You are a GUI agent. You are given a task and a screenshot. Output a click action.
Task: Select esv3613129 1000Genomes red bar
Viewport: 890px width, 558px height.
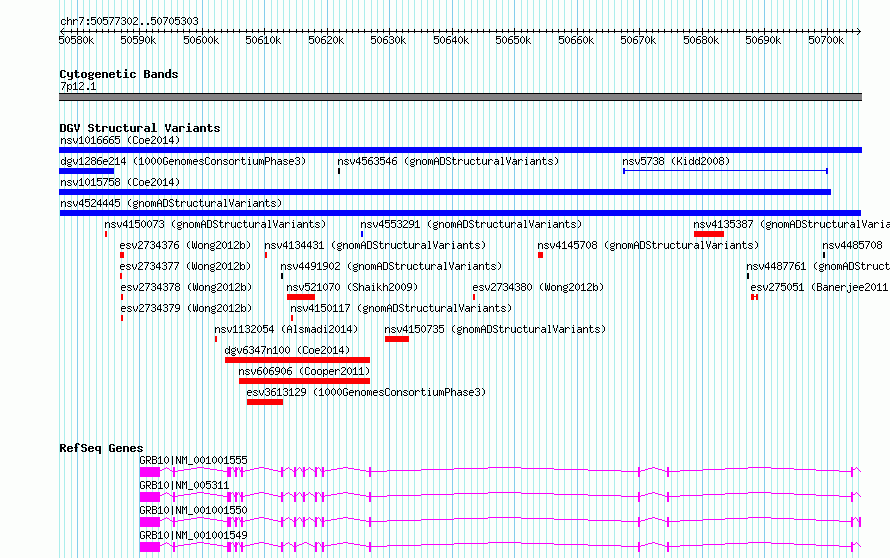265,402
